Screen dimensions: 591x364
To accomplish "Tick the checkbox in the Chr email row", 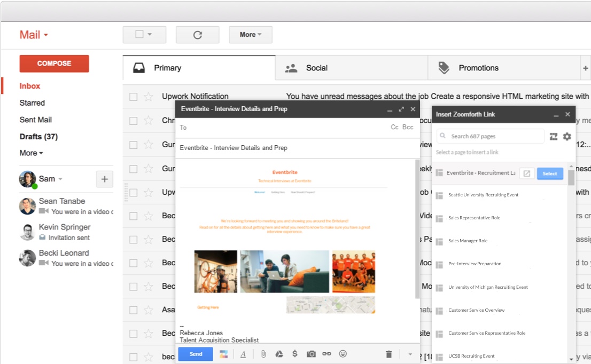I will (x=133, y=121).
